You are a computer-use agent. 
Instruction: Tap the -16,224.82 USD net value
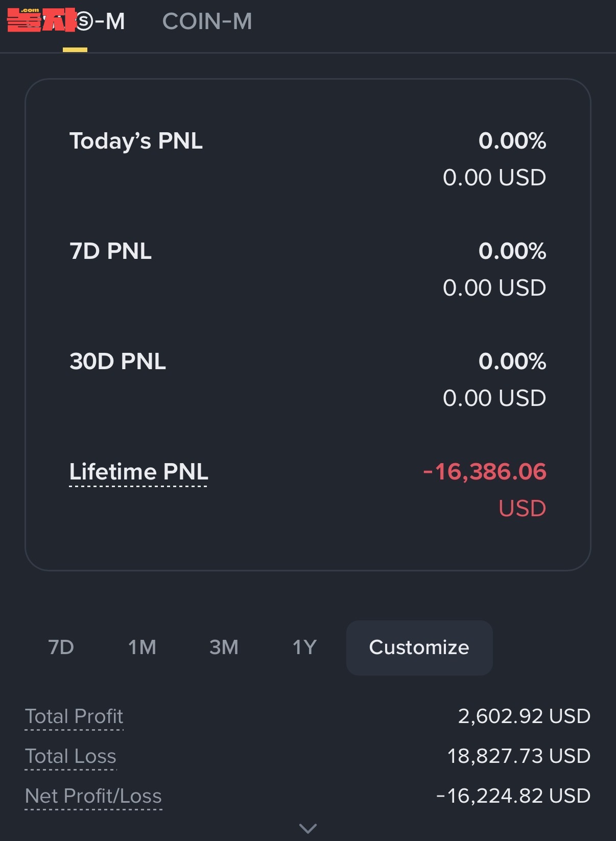pyautogui.click(x=513, y=796)
